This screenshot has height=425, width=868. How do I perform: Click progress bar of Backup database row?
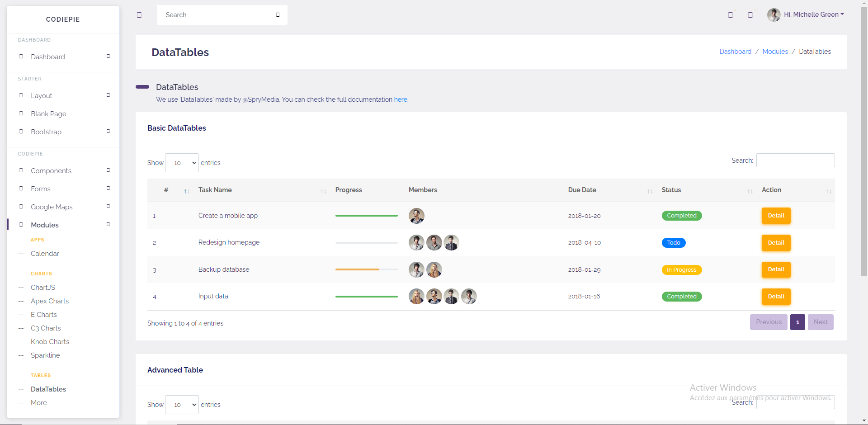point(367,269)
